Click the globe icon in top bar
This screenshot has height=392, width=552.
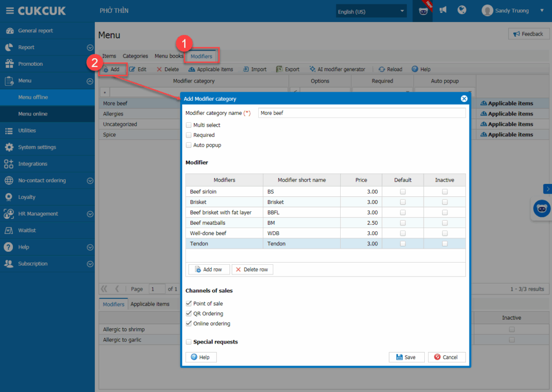pos(461,10)
